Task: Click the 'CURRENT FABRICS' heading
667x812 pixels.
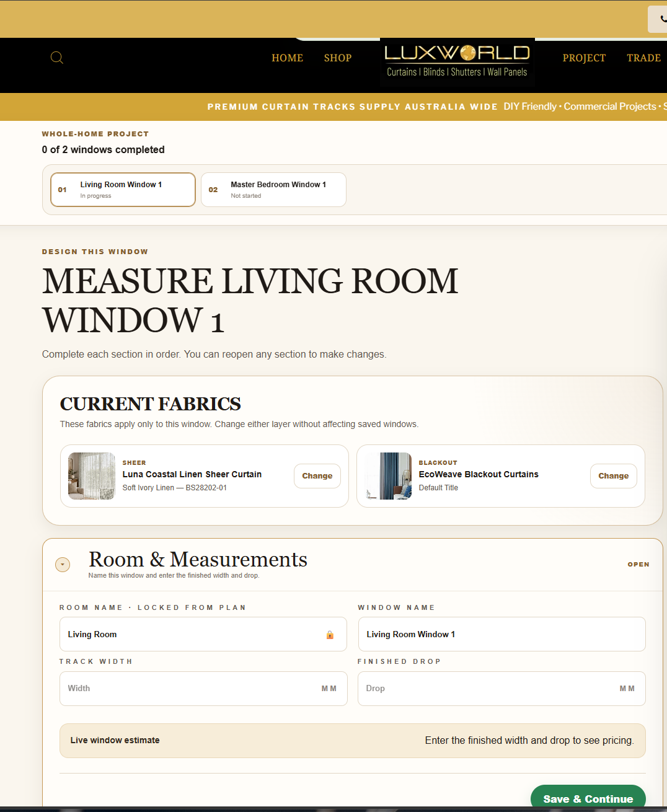Action: pyautogui.click(x=151, y=404)
